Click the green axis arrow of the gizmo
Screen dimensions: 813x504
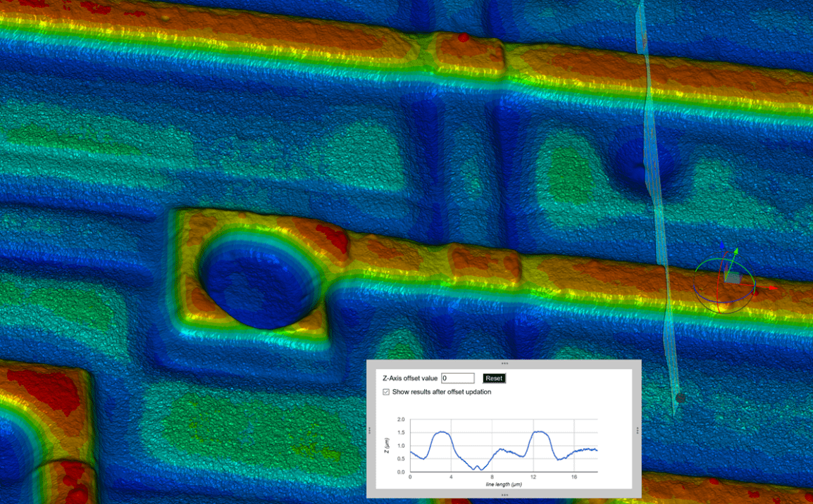coord(735,252)
